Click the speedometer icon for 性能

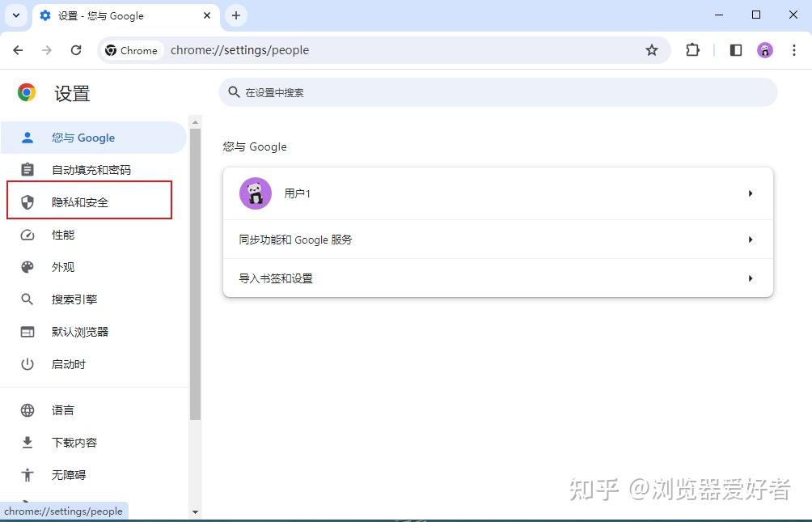tap(27, 235)
